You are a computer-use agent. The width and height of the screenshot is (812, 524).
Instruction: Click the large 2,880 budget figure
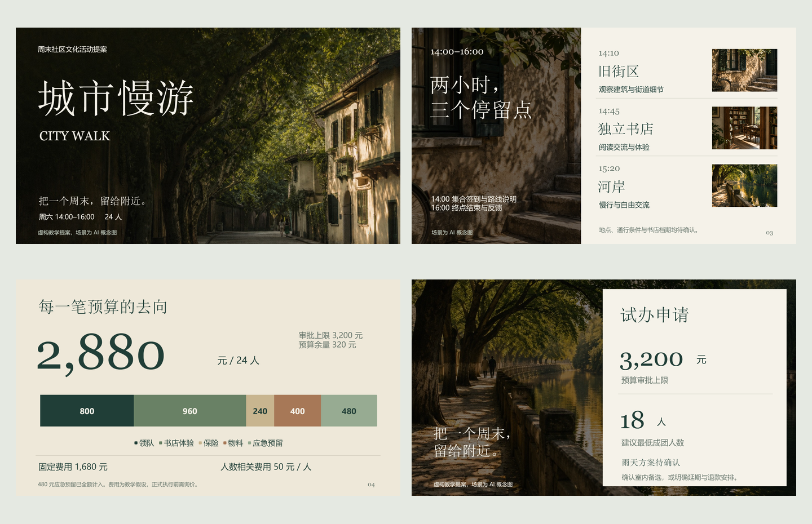coord(101,353)
